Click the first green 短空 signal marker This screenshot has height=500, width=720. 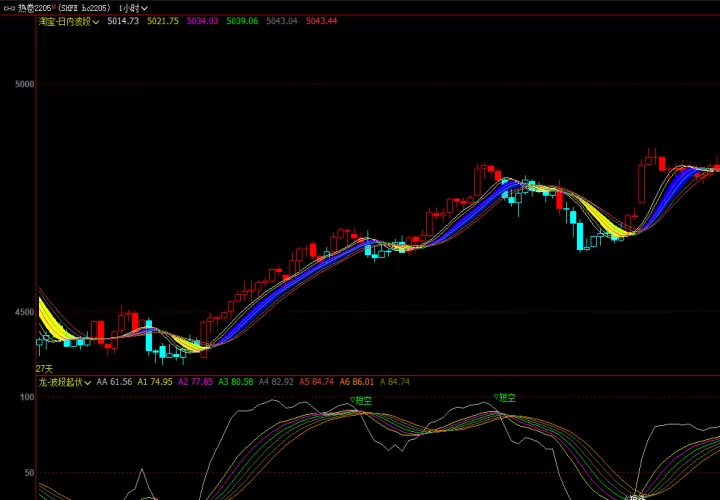tap(361, 401)
